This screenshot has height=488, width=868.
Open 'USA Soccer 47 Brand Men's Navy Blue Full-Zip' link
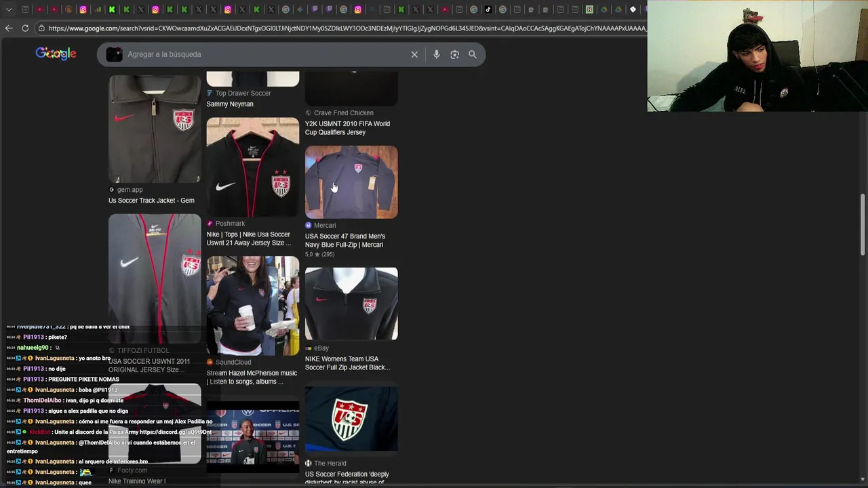click(x=345, y=241)
